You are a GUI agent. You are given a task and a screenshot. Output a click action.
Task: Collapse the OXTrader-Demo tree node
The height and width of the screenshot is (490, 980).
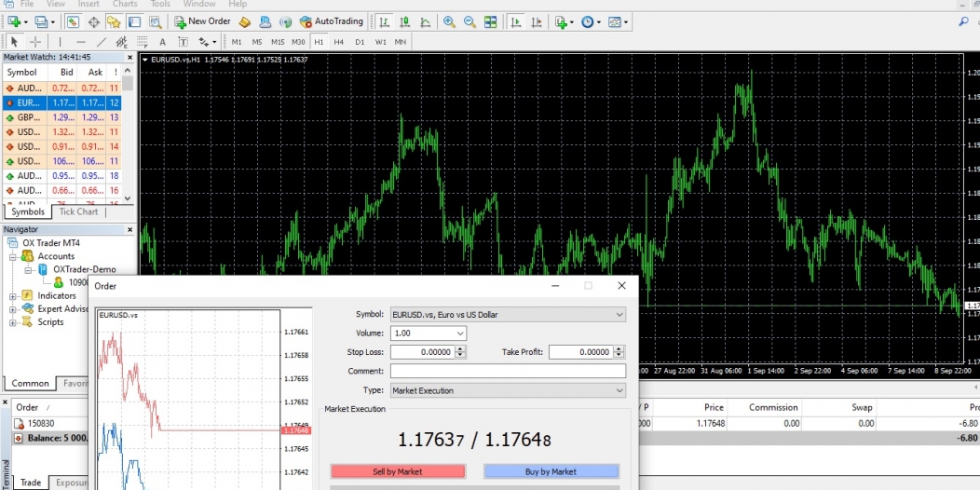click(28, 269)
